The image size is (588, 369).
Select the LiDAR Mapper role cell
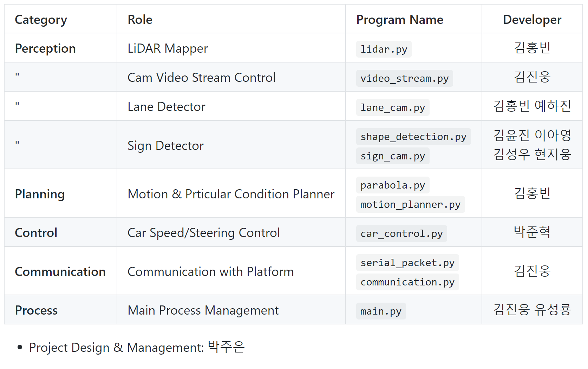(x=231, y=48)
